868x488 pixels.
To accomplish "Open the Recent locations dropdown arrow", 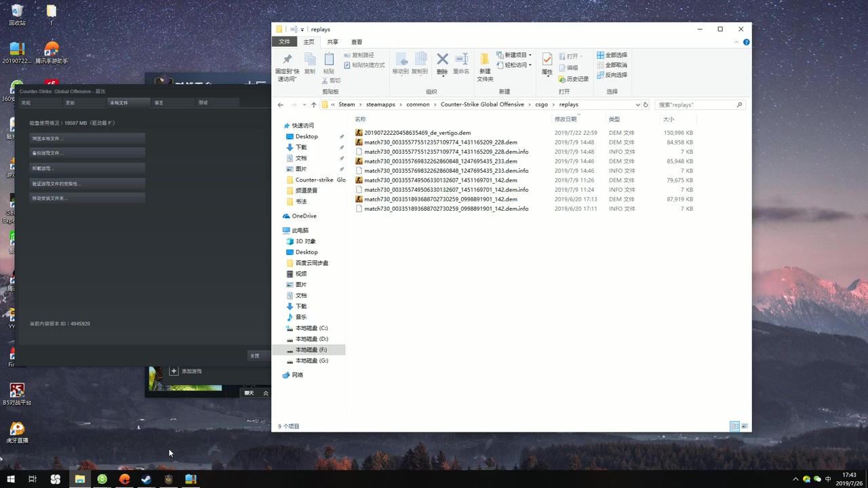I will click(304, 105).
